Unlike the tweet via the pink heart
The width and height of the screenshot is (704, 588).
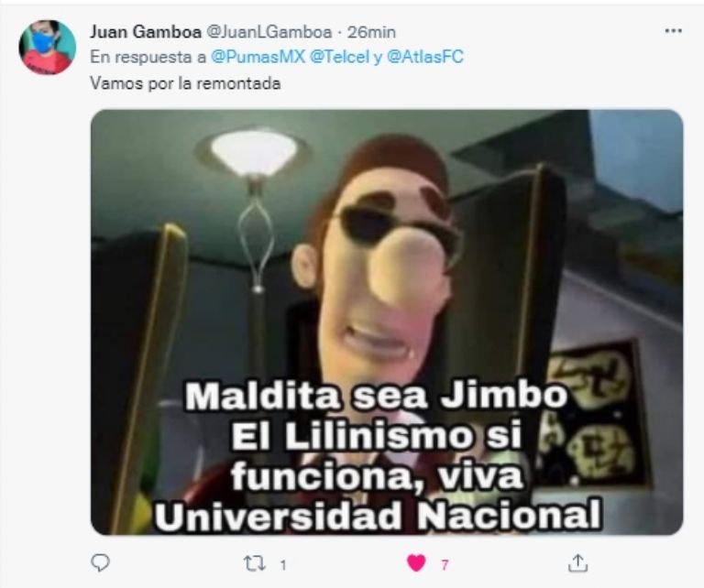[x=416, y=563]
